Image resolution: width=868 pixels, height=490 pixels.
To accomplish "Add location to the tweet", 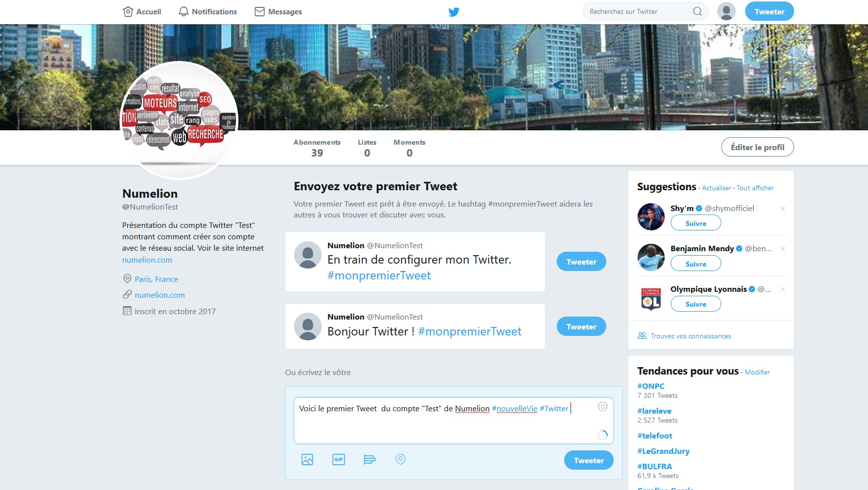I will [x=401, y=460].
